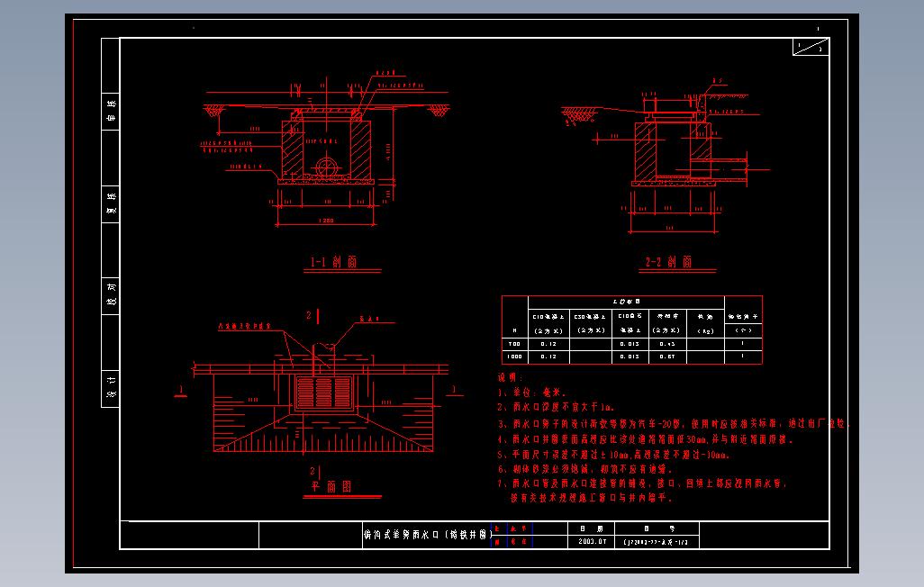Click the drawing title '偏沟式单箅雨水口(铸铁井圈)'
924x587 pixels.
pos(428,535)
